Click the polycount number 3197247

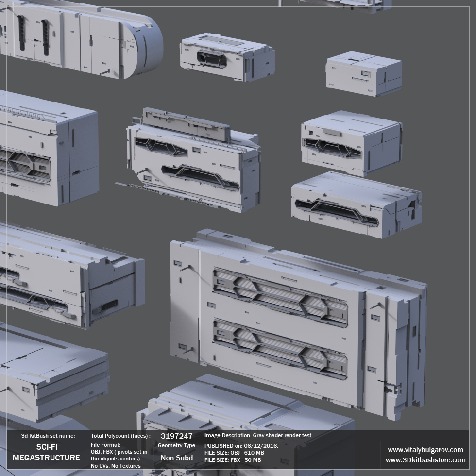tap(177, 436)
